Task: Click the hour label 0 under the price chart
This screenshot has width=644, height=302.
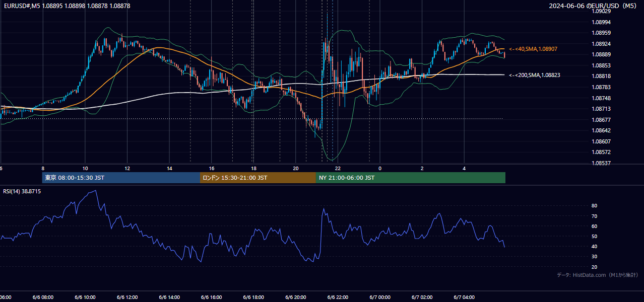Action: point(380,168)
